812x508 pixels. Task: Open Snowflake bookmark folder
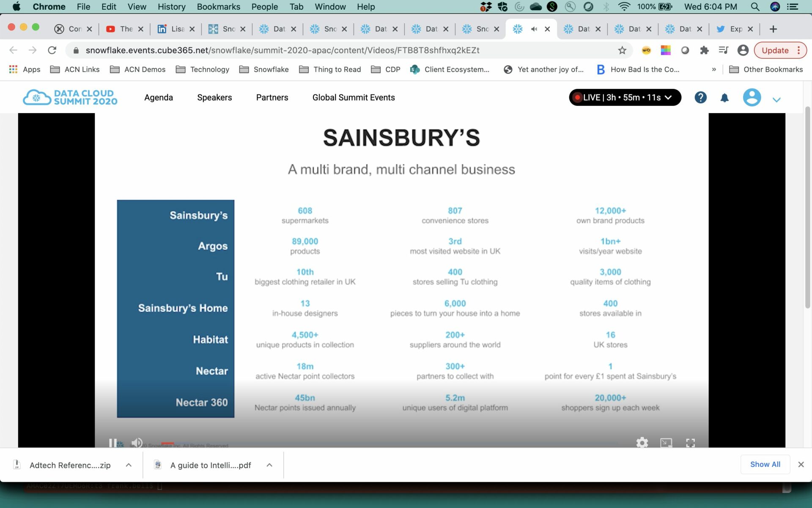click(x=264, y=69)
